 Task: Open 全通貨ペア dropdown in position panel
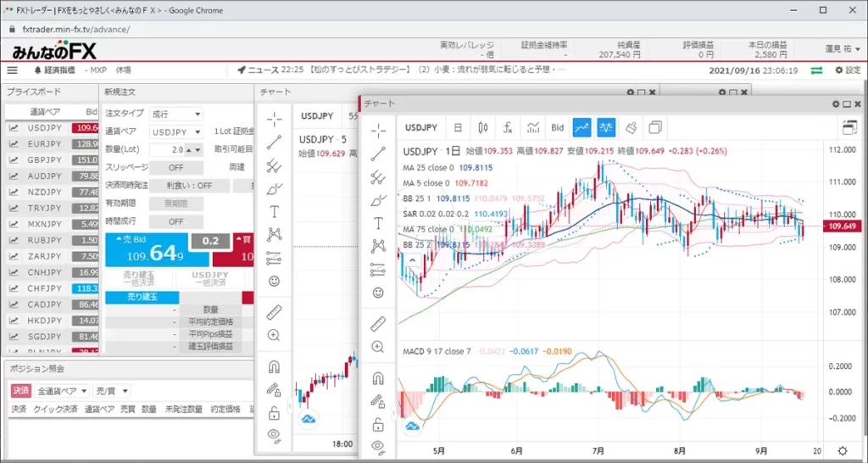62,391
